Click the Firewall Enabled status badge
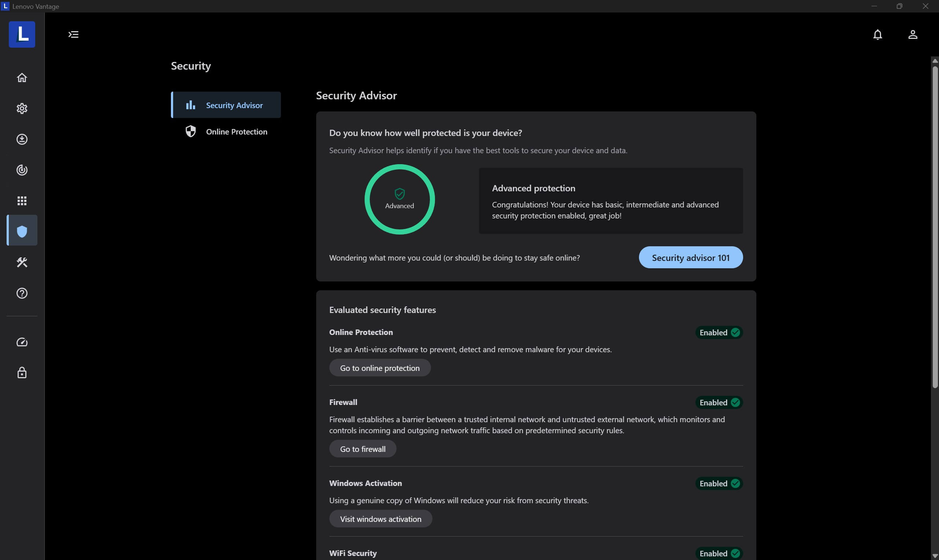Viewport: 939px width, 560px height. 719,403
